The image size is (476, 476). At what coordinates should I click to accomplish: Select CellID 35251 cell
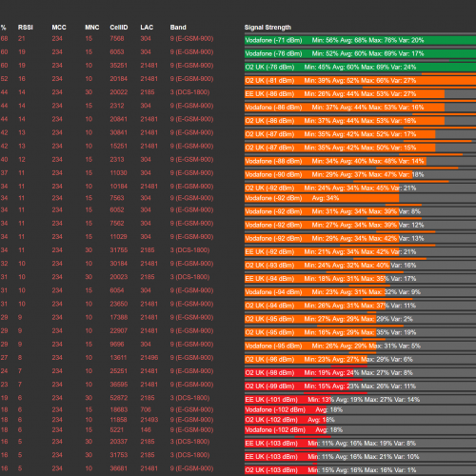118,66
